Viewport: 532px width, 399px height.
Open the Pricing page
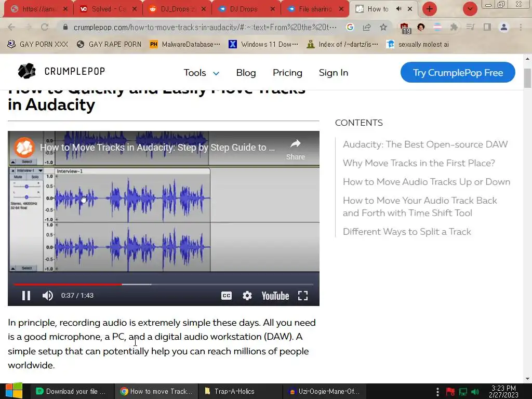[287, 73]
